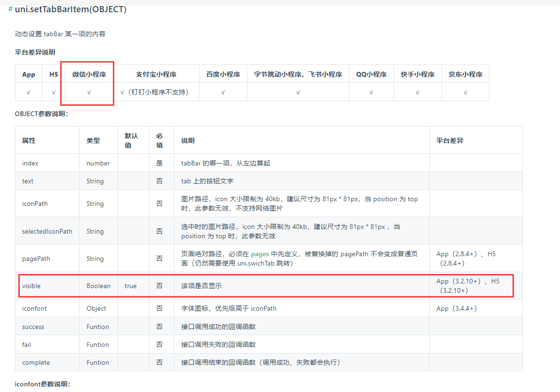Click the # anchor before uni.setTabBarItem heading
This screenshot has width=560, height=392.
(10, 9)
